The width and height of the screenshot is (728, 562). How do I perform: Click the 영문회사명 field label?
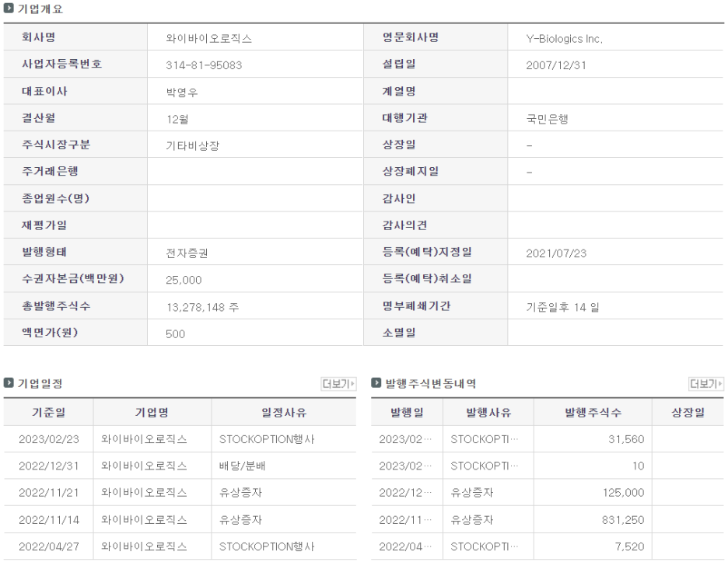(x=411, y=37)
